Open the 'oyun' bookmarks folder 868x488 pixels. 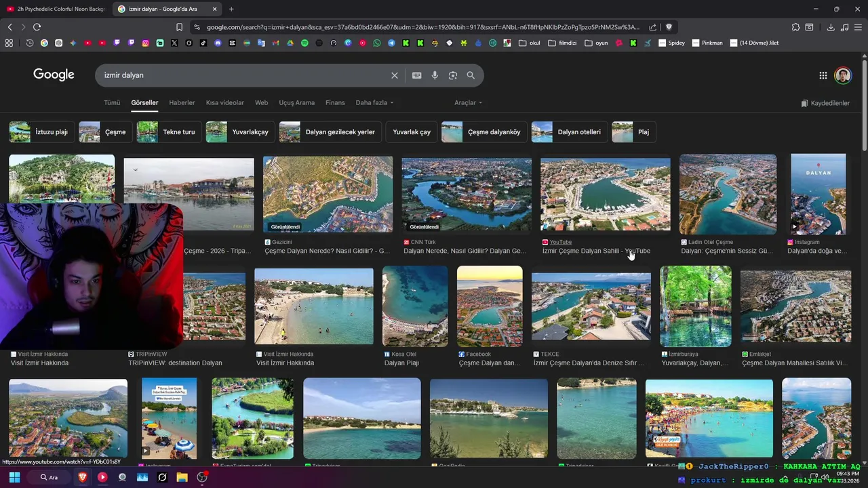pos(596,43)
